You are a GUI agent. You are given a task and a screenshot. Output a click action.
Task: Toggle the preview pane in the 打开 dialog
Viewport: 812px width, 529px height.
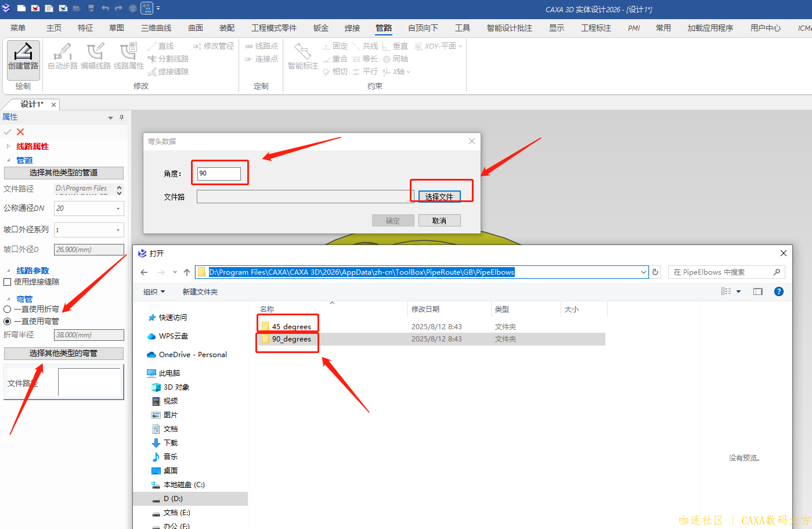pos(758,292)
